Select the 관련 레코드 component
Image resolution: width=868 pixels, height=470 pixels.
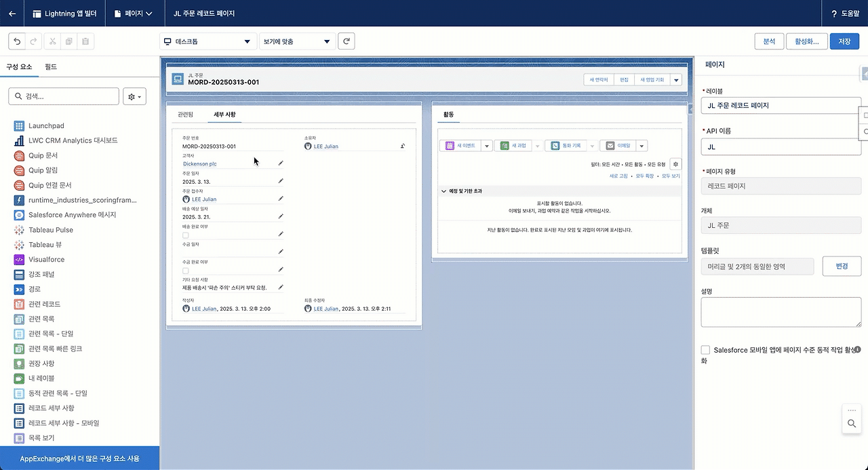point(37,304)
